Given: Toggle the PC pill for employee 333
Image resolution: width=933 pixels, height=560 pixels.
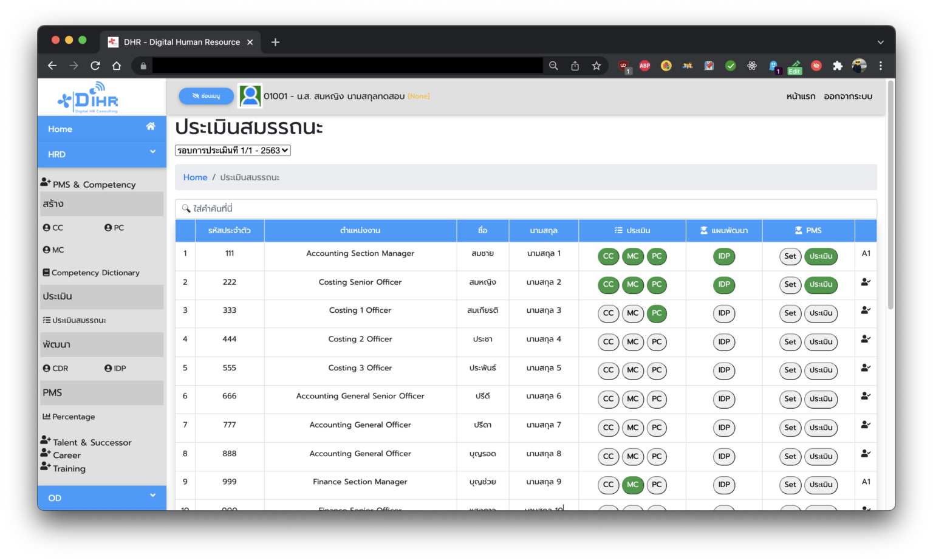Looking at the screenshot, I should [x=657, y=313].
